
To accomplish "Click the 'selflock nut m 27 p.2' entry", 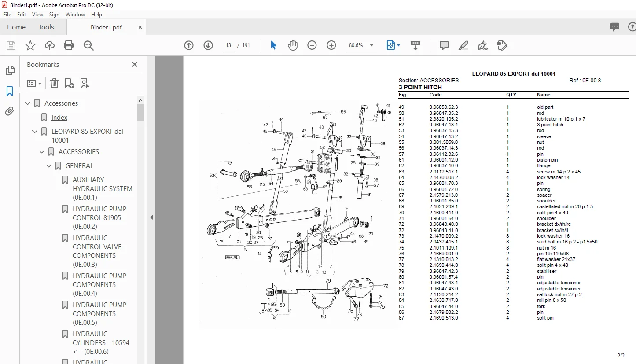I will pyautogui.click(x=559, y=295).
